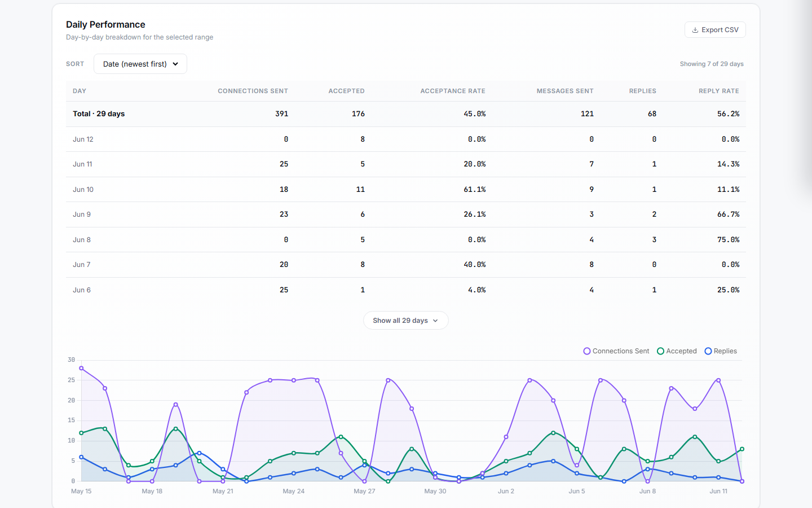Click Jun 11 reply rate 14.3%
Screen dimensions: 812x508
tap(729, 164)
